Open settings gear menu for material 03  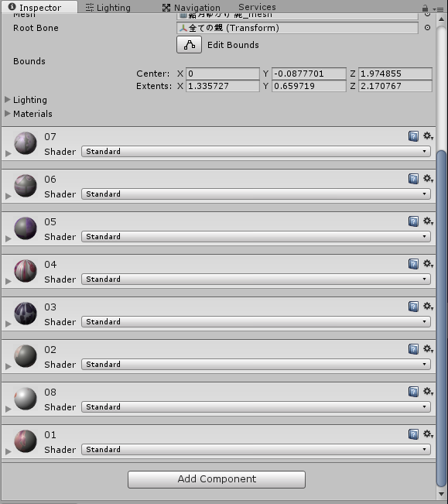click(x=428, y=307)
